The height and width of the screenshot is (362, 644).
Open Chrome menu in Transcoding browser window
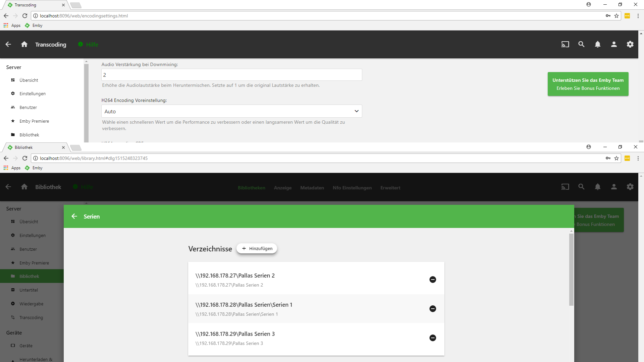click(638, 16)
